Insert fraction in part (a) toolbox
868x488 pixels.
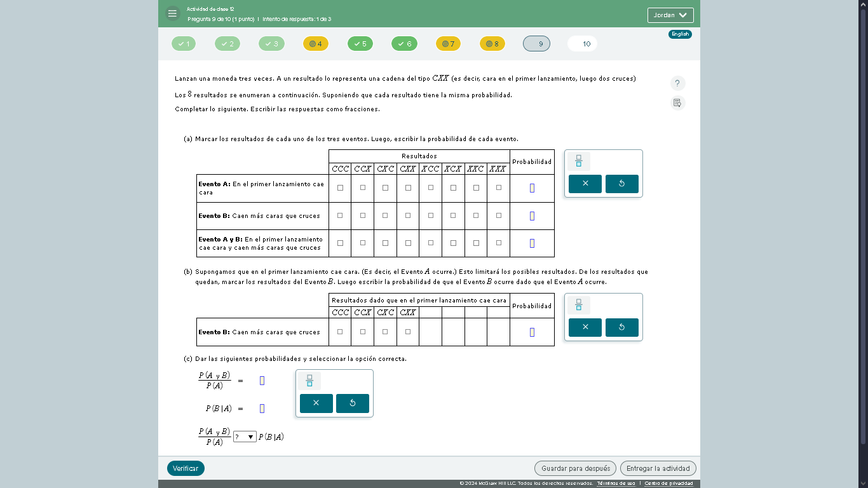coord(578,161)
